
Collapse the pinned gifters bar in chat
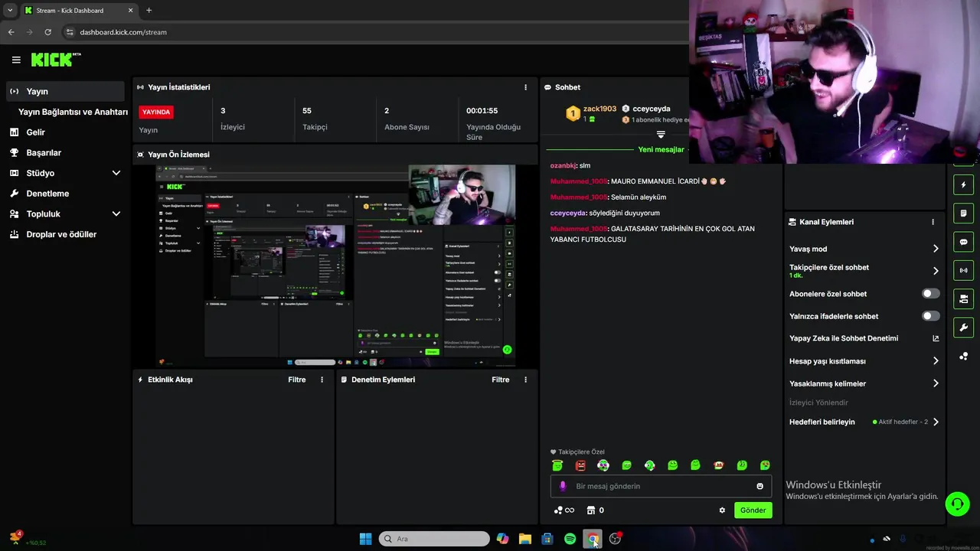click(661, 135)
